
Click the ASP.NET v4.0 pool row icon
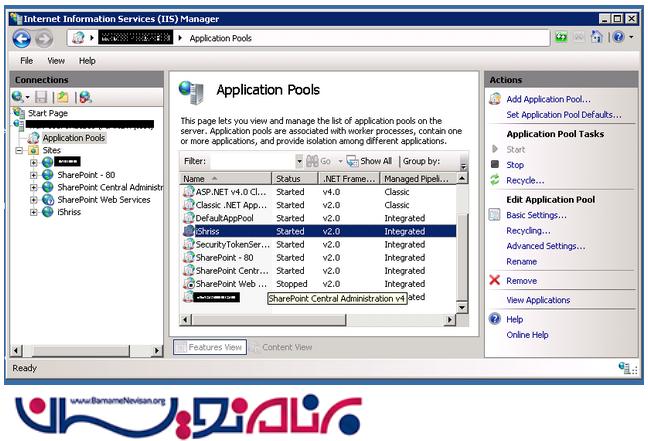189,191
